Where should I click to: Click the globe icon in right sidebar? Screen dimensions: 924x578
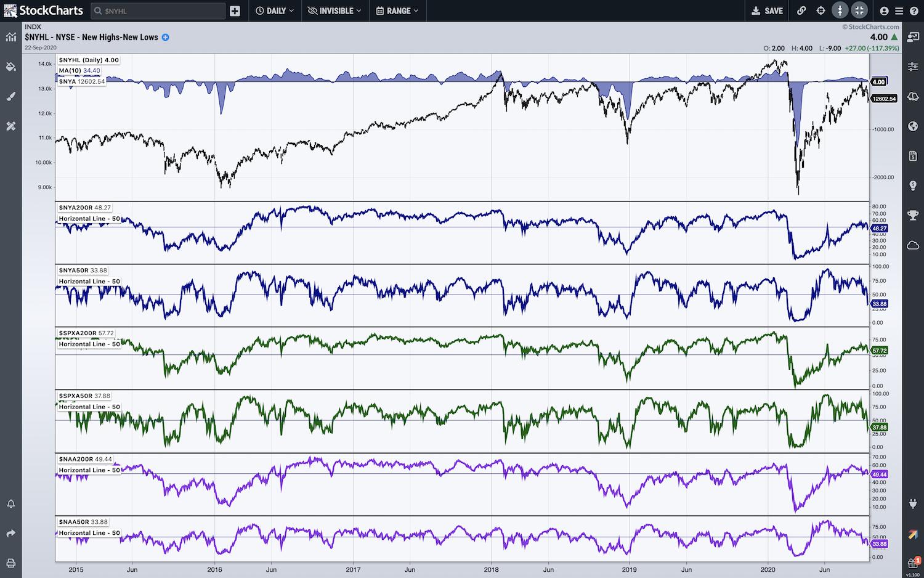[x=913, y=126]
